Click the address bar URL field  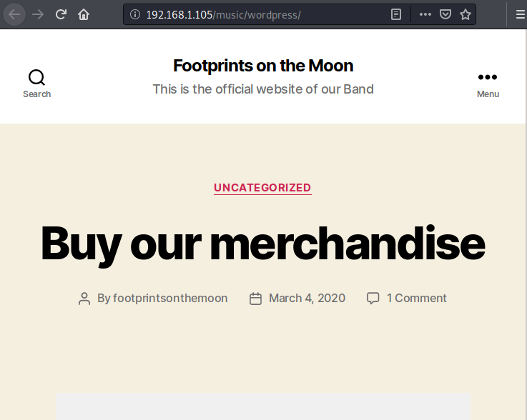coord(262,15)
